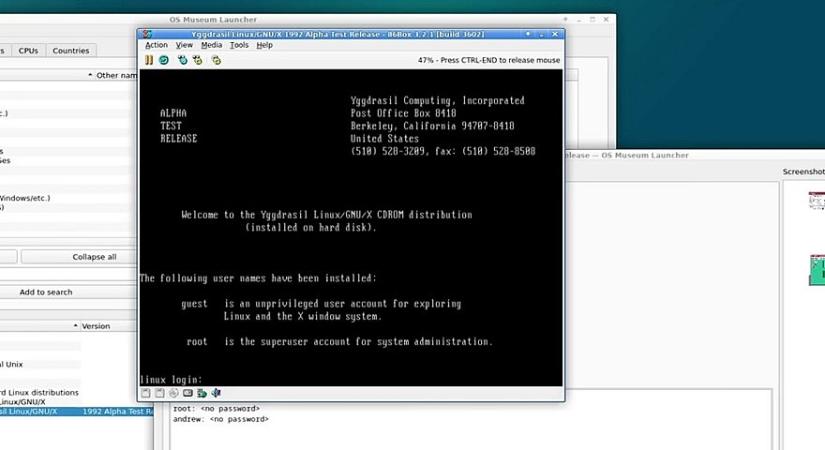Click 'andrew: <no password>' text

[x=220, y=419]
